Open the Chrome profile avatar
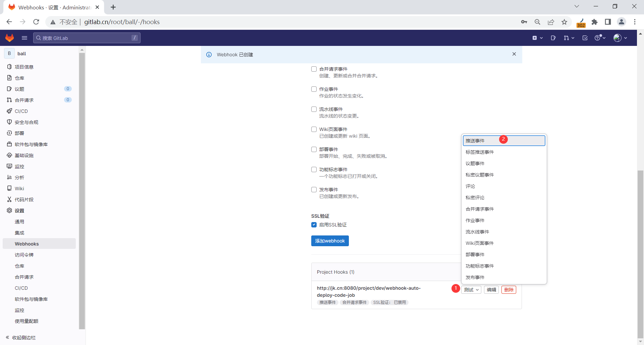Image resolution: width=644 pixels, height=345 pixels. (x=622, y=22)
